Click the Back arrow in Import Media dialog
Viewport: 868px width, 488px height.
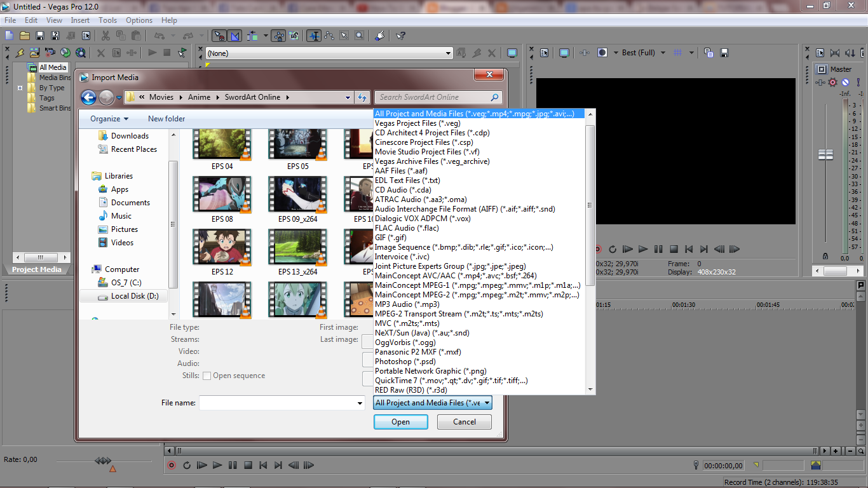tap(89, 97)
